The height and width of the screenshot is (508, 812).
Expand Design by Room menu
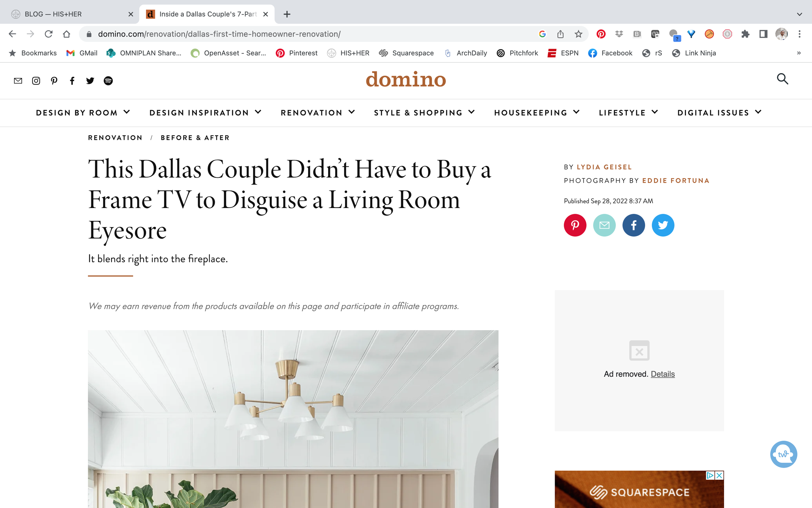83,112
